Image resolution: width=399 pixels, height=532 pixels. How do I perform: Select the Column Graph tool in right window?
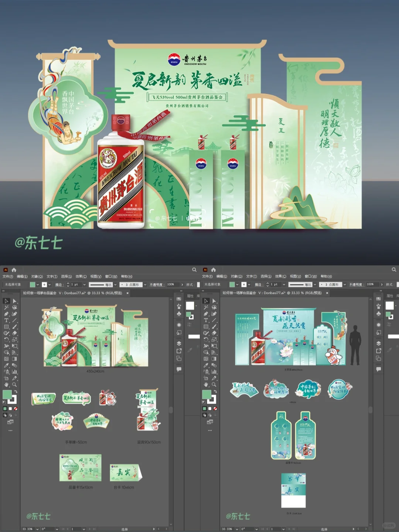(x=214, y=372)
